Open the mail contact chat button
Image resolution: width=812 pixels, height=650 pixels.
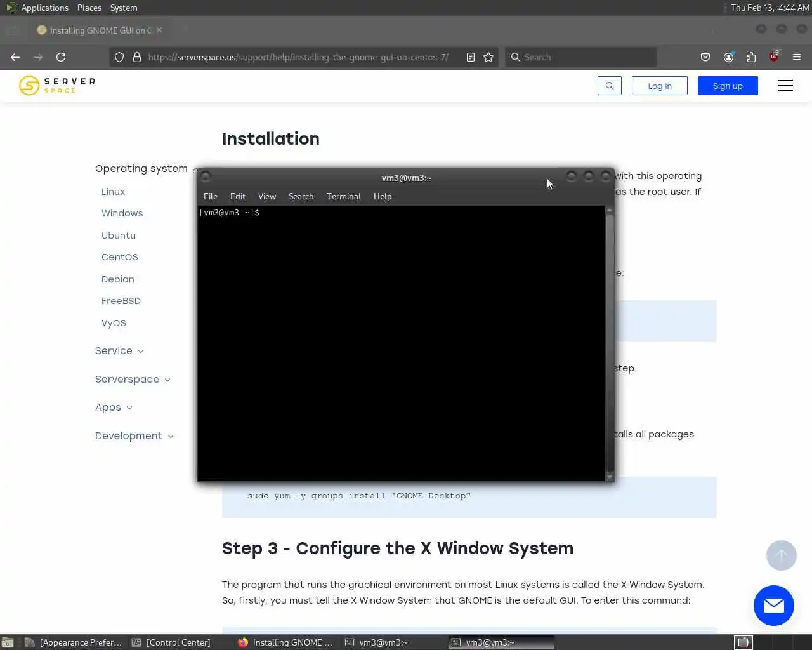click(x=773, y=606)
